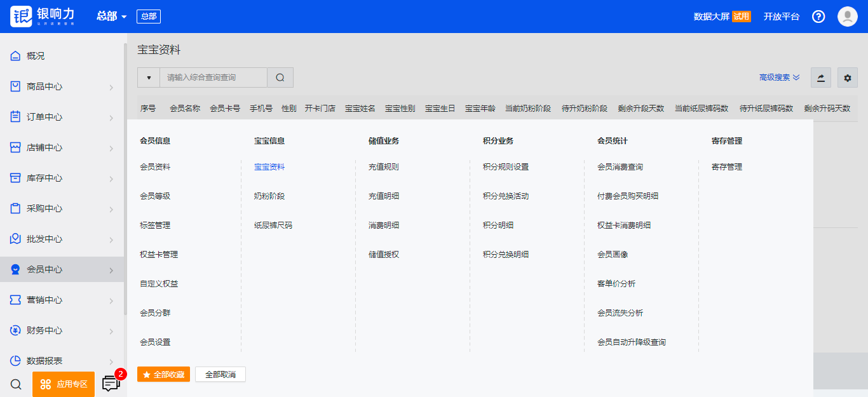Open the message chat icon with badge

[x=111, y=384]
